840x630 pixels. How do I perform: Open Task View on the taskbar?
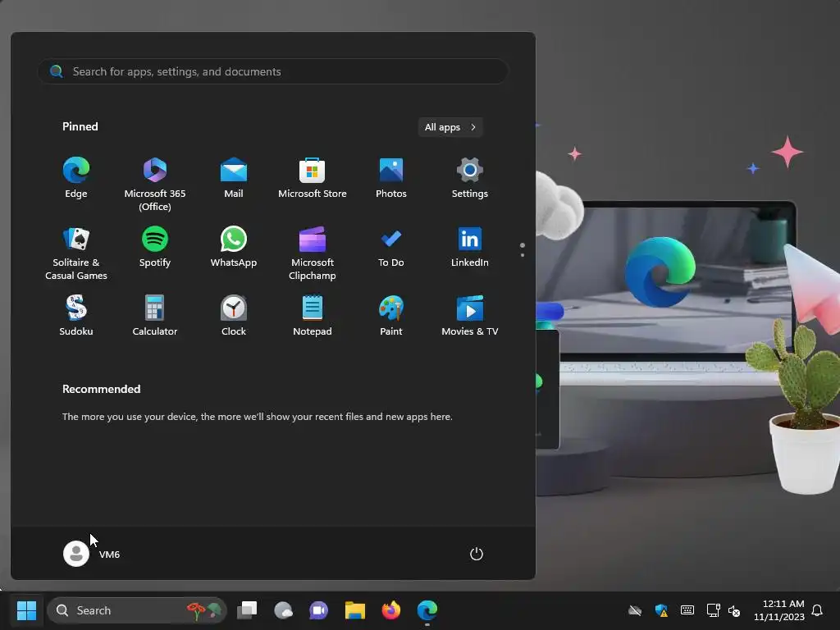pyautogui.click(x=247, y=610)
